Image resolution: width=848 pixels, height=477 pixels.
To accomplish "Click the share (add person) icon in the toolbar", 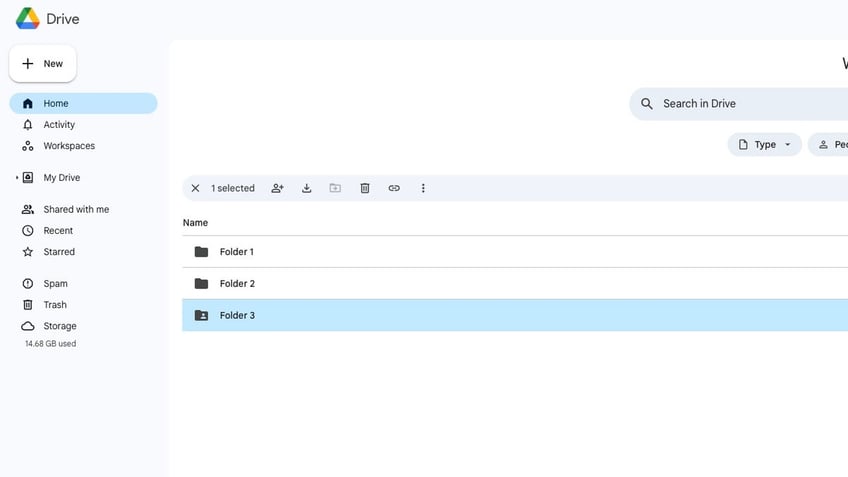I will click(x=277, y=188).
